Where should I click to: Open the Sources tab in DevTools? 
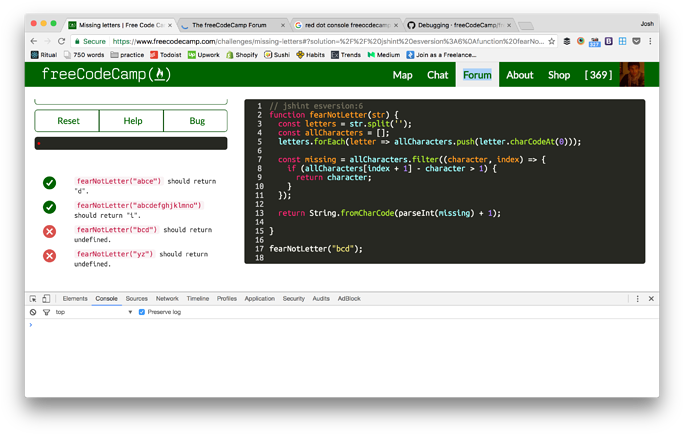[x=137, y=299]
